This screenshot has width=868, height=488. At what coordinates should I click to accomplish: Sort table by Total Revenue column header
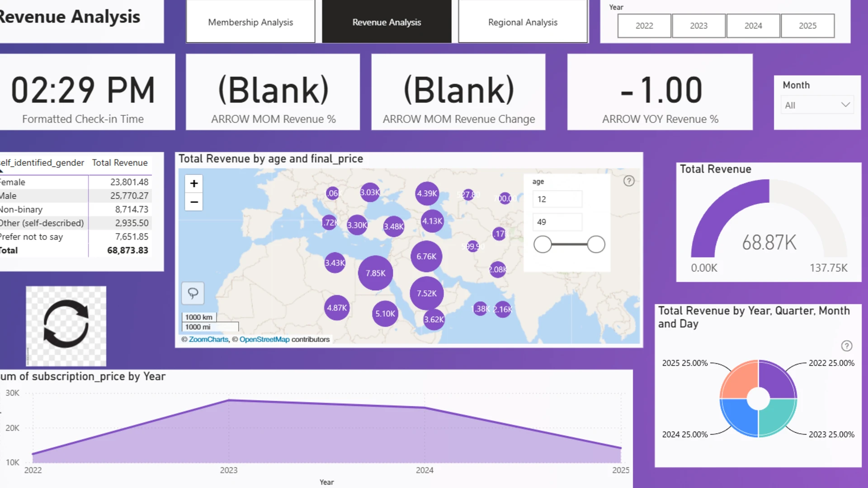120,163
